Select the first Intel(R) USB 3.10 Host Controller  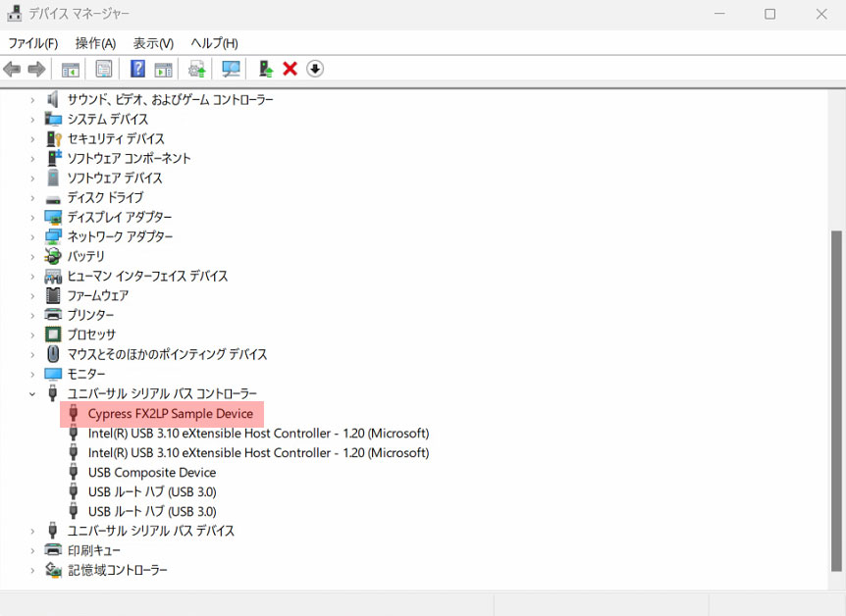(258, 434)
